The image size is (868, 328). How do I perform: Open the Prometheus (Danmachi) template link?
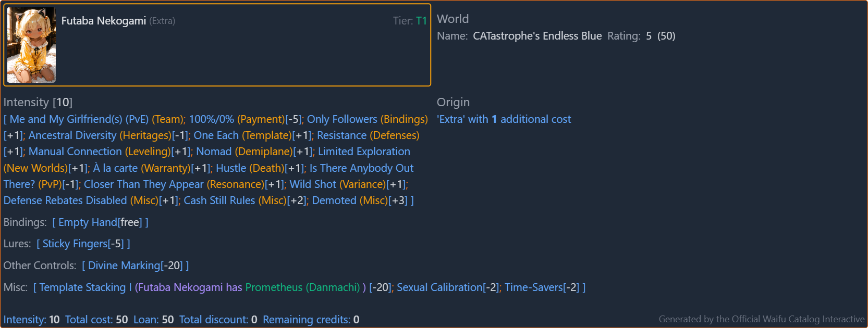coord(302,287)
